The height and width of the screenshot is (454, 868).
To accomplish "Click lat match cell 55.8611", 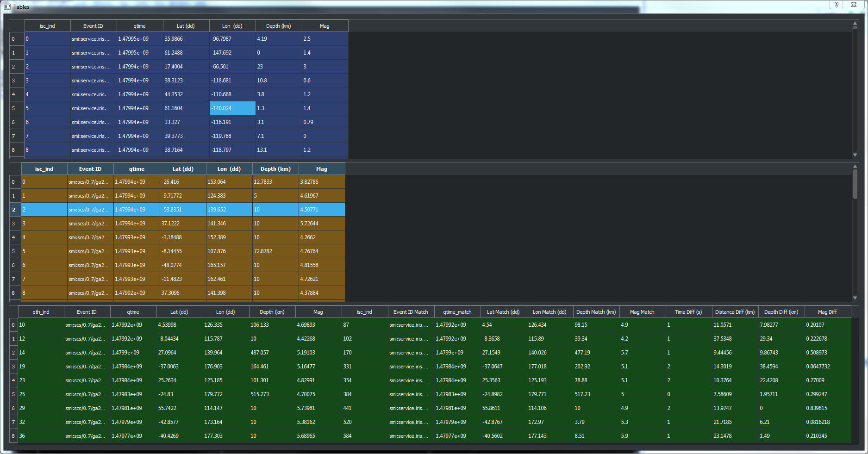I will (504, 408).
